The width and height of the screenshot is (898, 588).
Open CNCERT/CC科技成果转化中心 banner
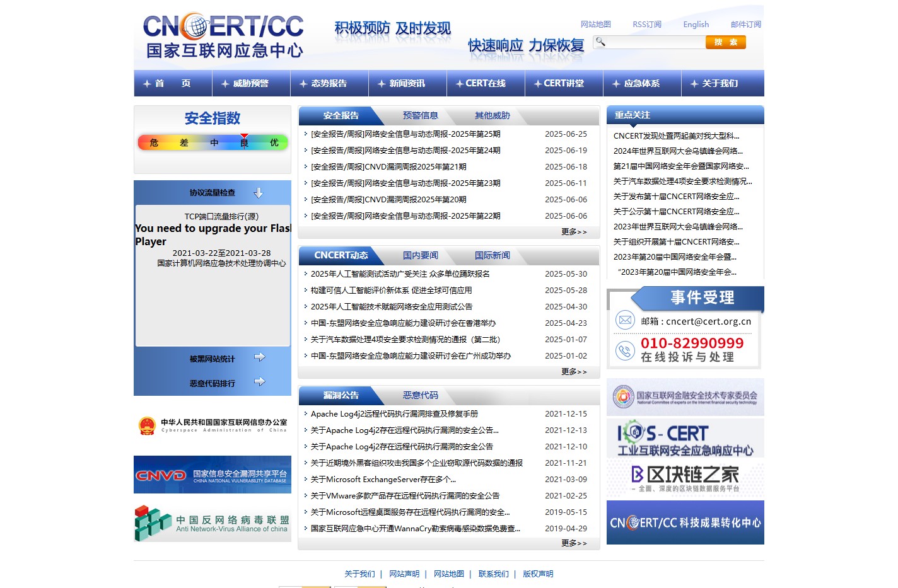click(685, 522)
